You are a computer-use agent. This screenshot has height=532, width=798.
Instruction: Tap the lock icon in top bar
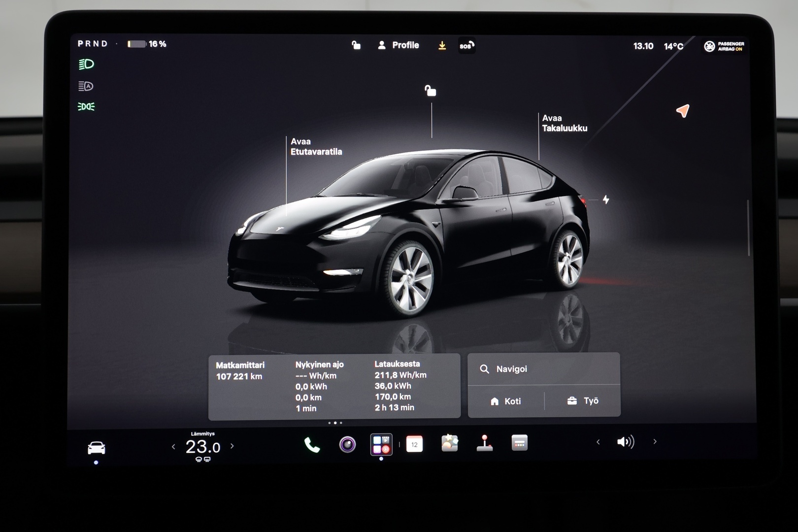[356, 45]
